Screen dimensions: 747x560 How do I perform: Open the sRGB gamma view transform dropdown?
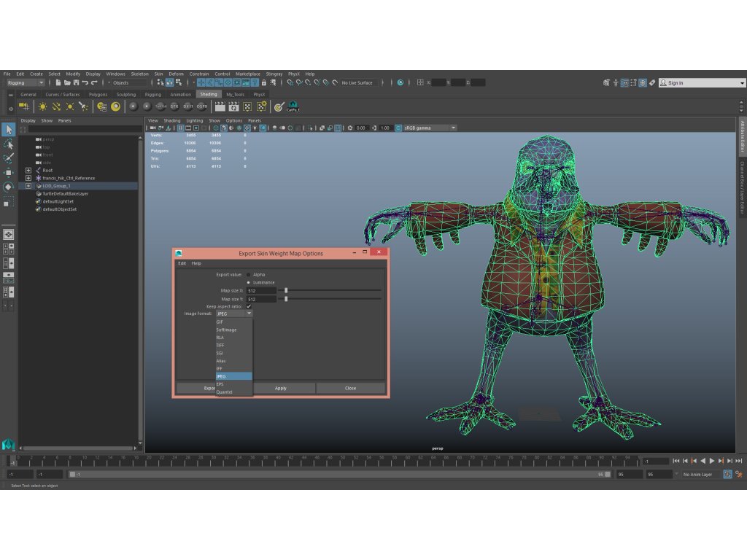click(x=430, y=128)
